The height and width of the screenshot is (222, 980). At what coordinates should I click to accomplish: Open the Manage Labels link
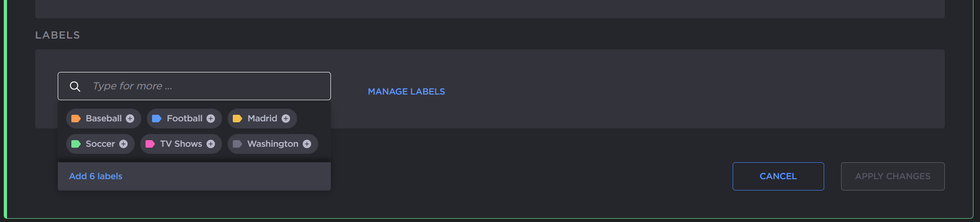[406, 92]
